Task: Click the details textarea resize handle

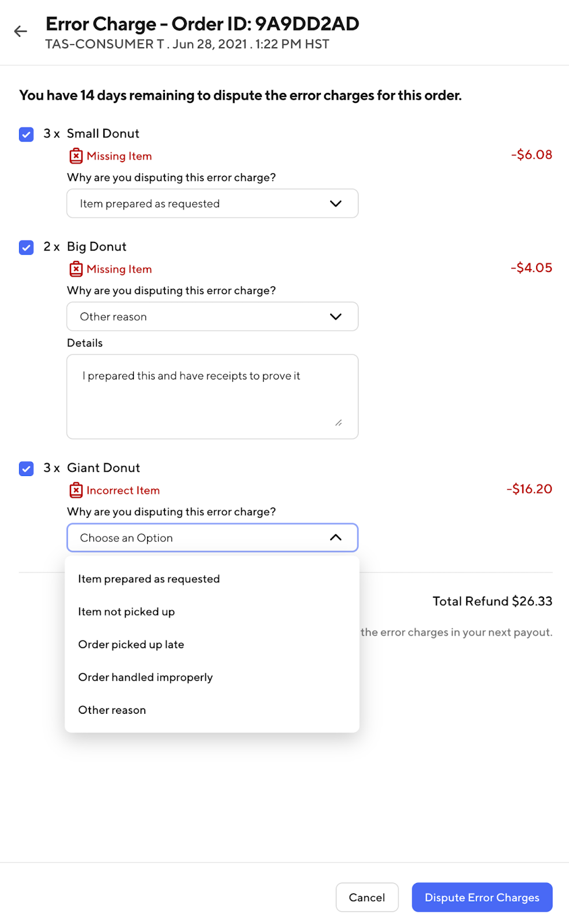Action: coord(338,423)
